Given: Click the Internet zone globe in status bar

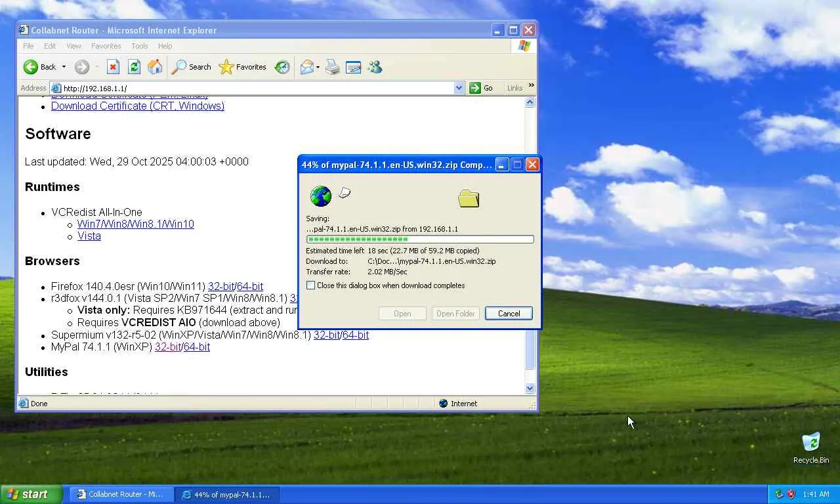Looking at the screenshot, I should point(443,404).
